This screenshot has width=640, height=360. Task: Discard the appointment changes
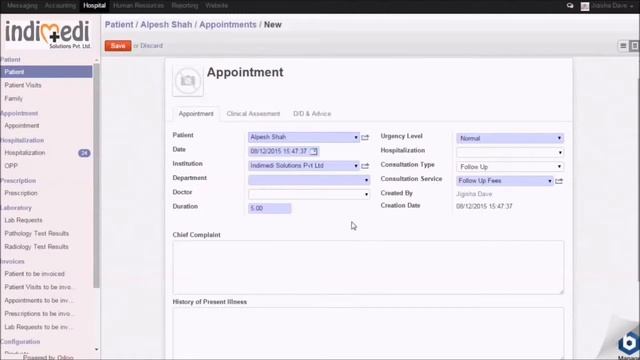pyautogui.click(x=151, y=46)
